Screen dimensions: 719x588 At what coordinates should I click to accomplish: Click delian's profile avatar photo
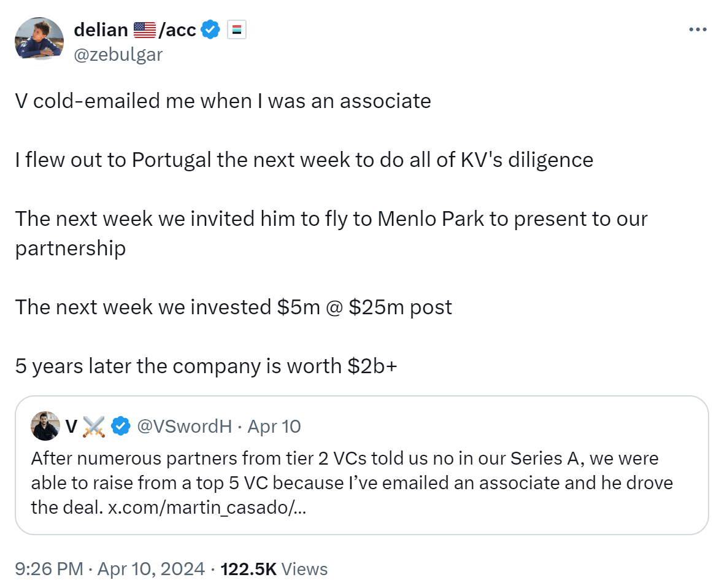(x=39, y=38)
